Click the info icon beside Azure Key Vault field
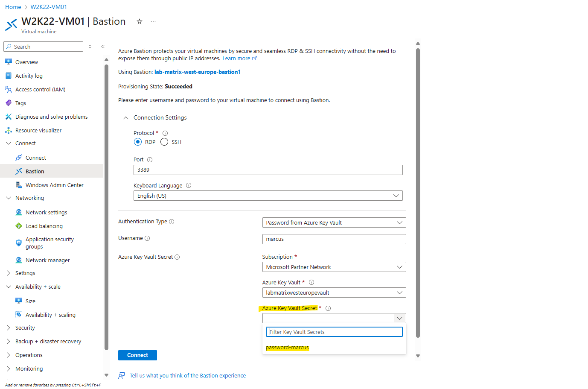This screenshot has width=588, height=389. click(x=311, y=282)
